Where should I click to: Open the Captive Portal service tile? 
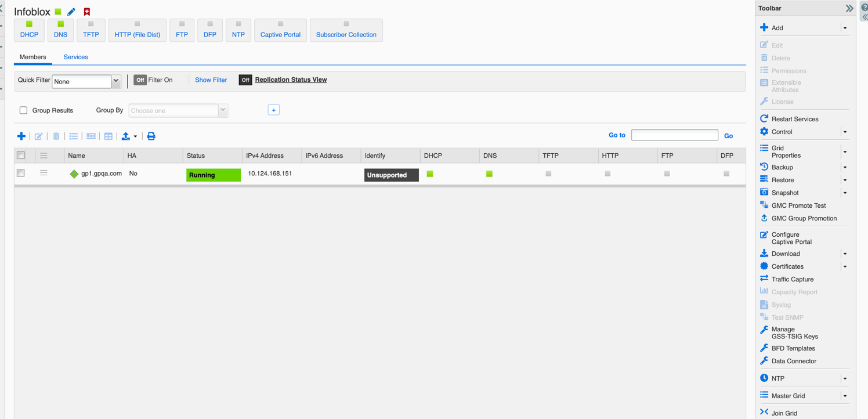280,30
